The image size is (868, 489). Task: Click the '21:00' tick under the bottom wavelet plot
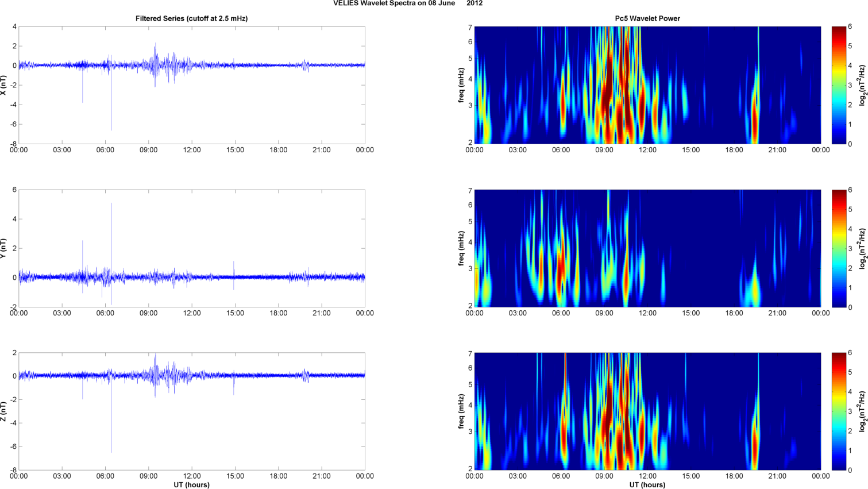click(x=777, y=476)
